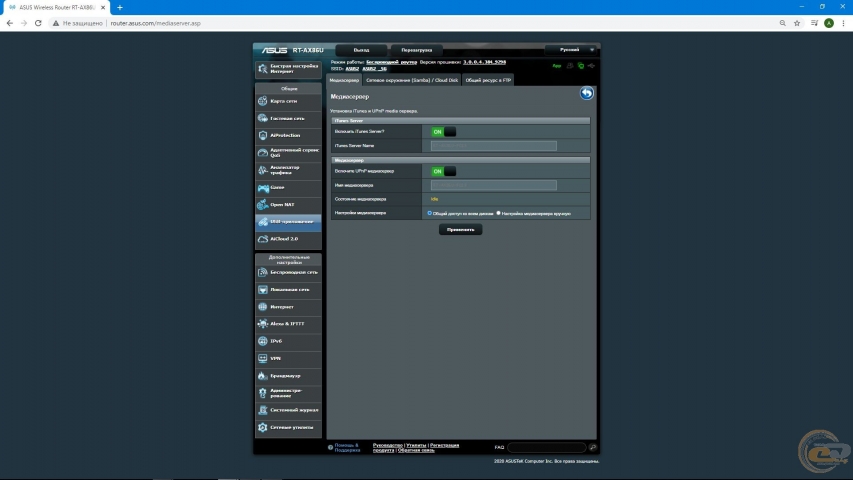This screenshot has width=853, height=480.
Task: Select share all disks radio option
Action: click(x=430, y=213)
